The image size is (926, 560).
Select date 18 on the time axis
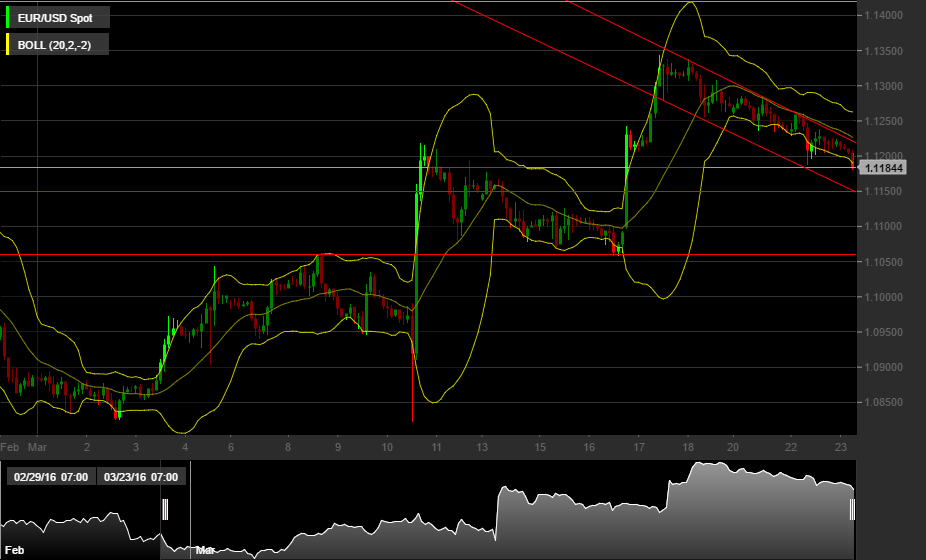pyautogui.click(x=688, y=447)
